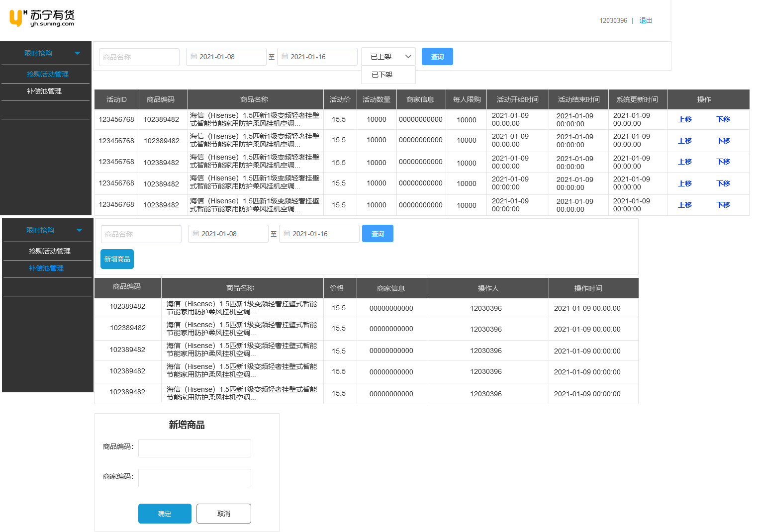Open the 已上架 status dropdown
Viewport: 760px width, 532px height.
coord(388,57)
